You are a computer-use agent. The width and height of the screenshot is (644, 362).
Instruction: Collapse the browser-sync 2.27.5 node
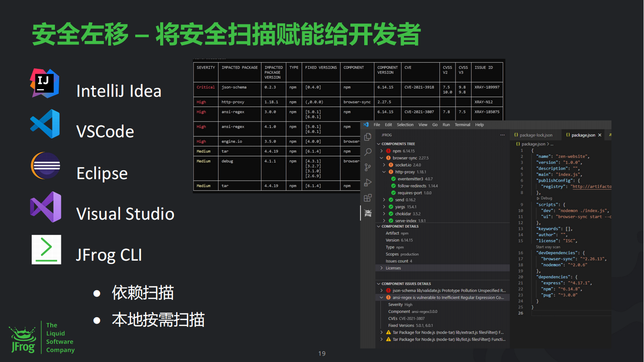(x=382, y=158)
